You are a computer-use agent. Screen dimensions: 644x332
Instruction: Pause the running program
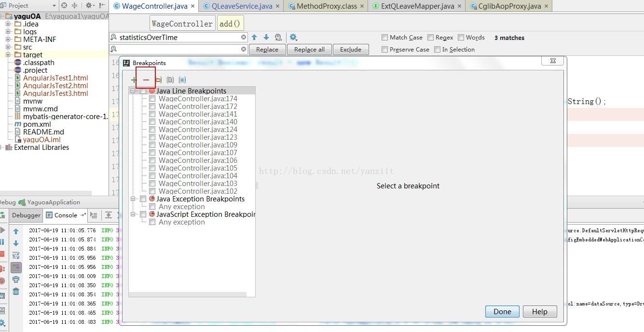click(2, 242)
